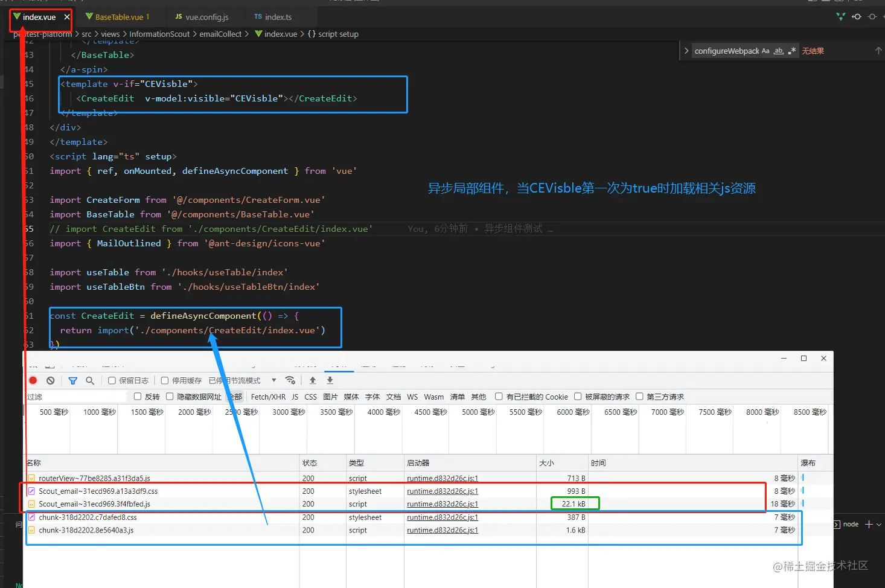Click the new terminal plus icon beside node
The image size is (885, 588).
(869, 524)
